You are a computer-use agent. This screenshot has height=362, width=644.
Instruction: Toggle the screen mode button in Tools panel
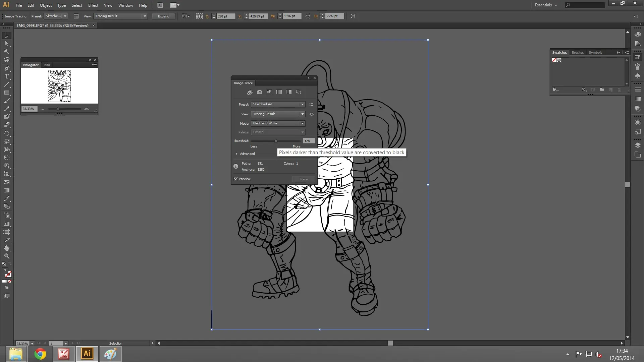[7, 296]
